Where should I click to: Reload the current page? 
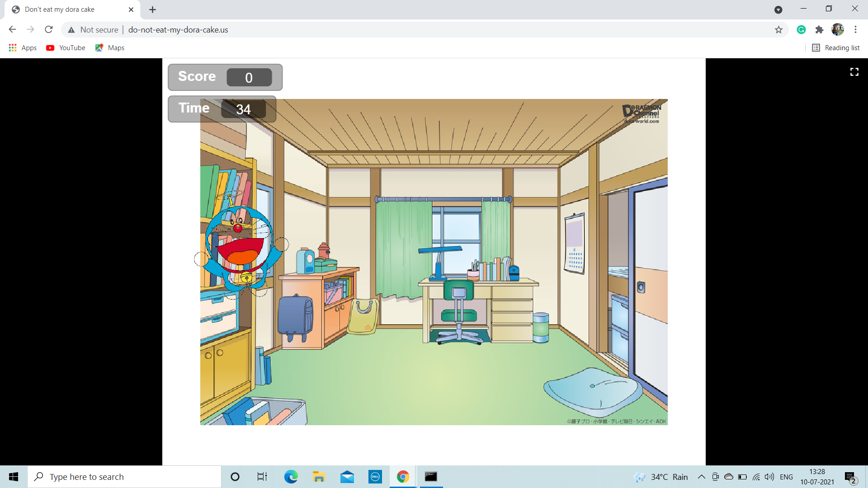pyautogui.click(x=49, y=30)
